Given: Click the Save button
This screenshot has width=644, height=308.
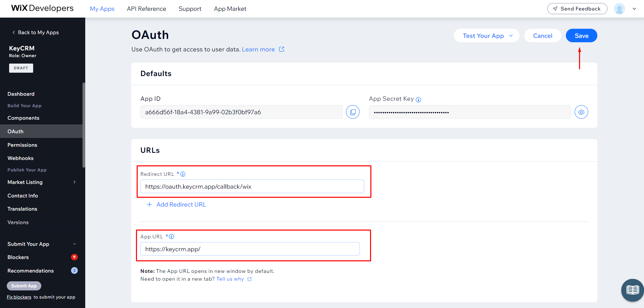Looking at the screenshot, I should point(581,35).
